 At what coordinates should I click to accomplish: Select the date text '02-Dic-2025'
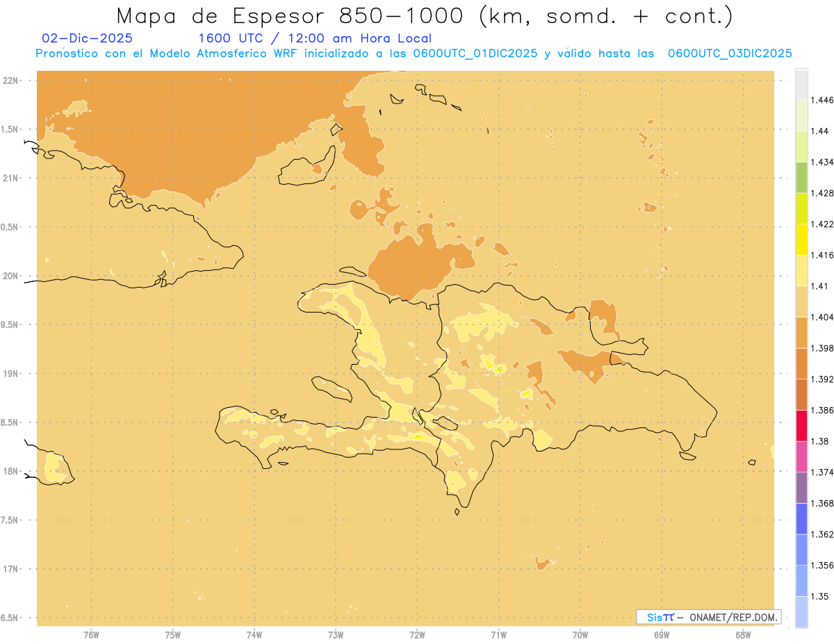88,38
